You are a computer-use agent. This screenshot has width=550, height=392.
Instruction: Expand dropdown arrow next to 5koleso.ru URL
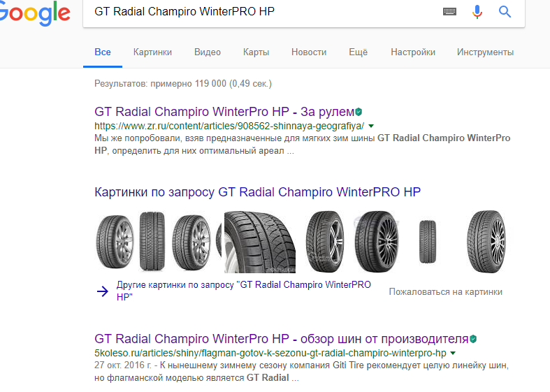click(453, 354)
